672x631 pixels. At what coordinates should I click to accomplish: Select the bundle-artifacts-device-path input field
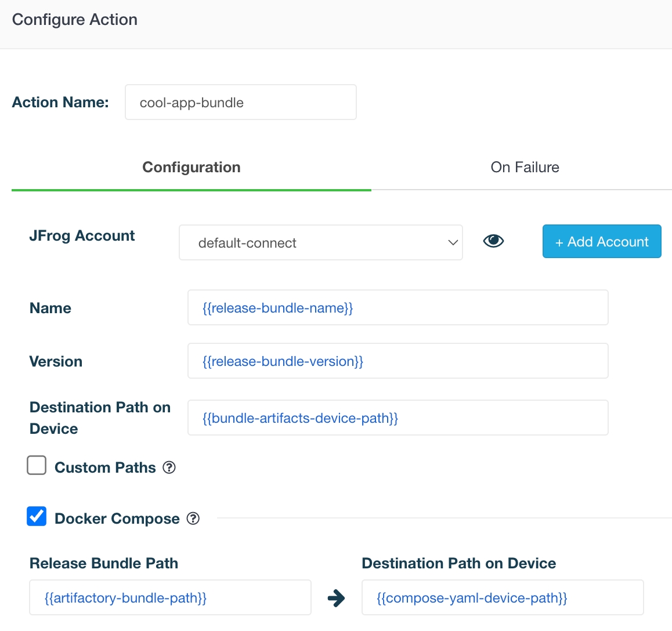click(398, 418)
